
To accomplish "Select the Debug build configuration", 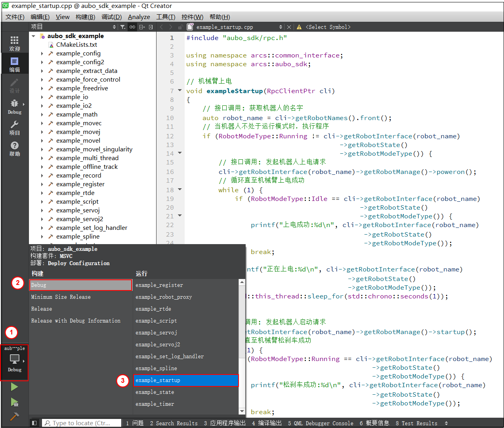I will point(81,285).
